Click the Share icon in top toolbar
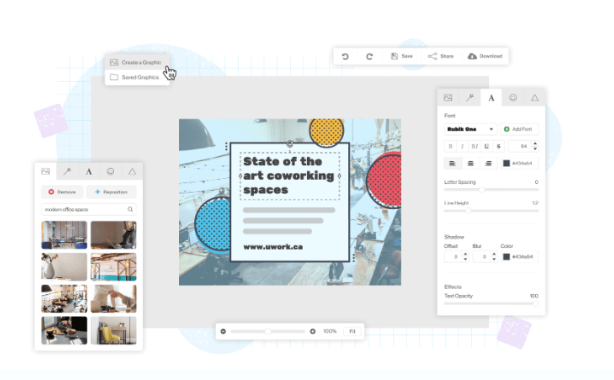Viewport: 614px width, 380px height. coord(432,56)
